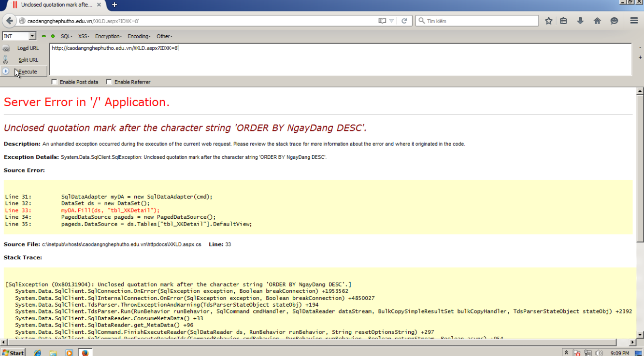Click the red italic Unclosed quotation mark heading

pos(185,128)
